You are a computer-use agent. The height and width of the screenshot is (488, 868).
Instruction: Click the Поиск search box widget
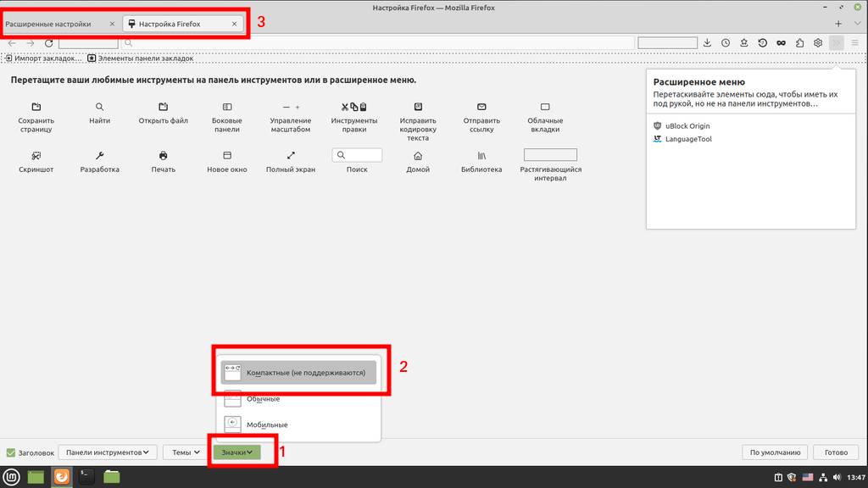tap(357, 156)
